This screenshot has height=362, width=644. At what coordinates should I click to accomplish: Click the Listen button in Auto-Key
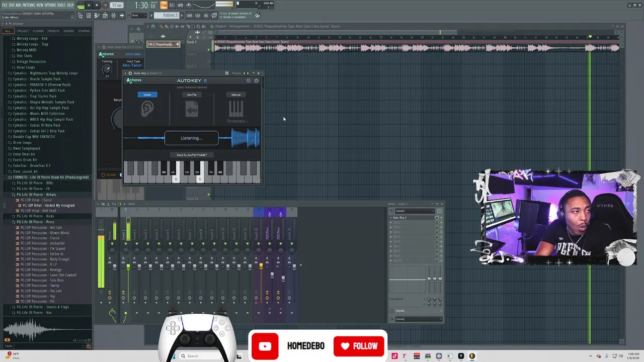[147, 95]
